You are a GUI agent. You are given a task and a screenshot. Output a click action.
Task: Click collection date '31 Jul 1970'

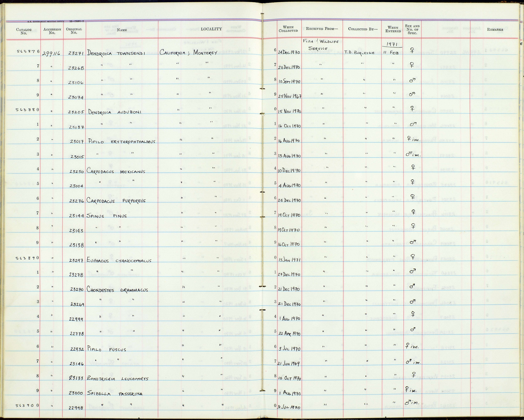coord(289,407)
